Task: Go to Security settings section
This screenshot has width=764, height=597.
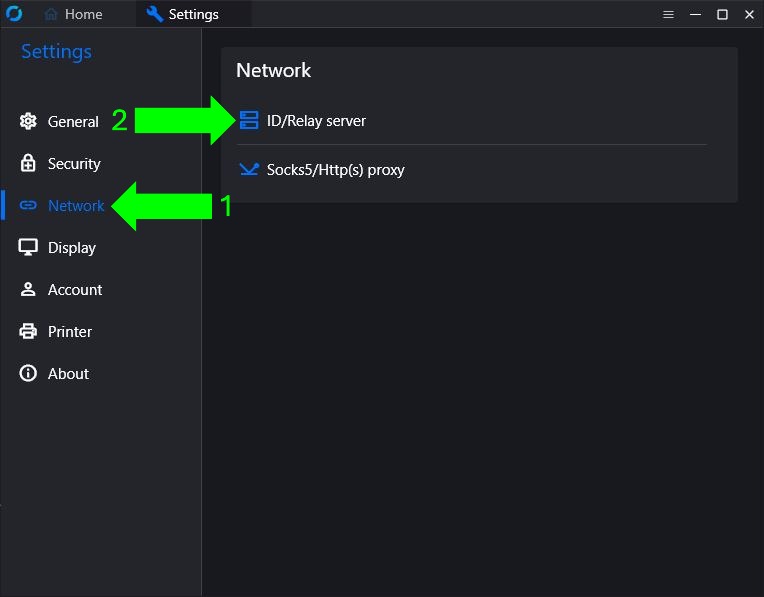Action: pyautogui.click(x=74, y=164)
